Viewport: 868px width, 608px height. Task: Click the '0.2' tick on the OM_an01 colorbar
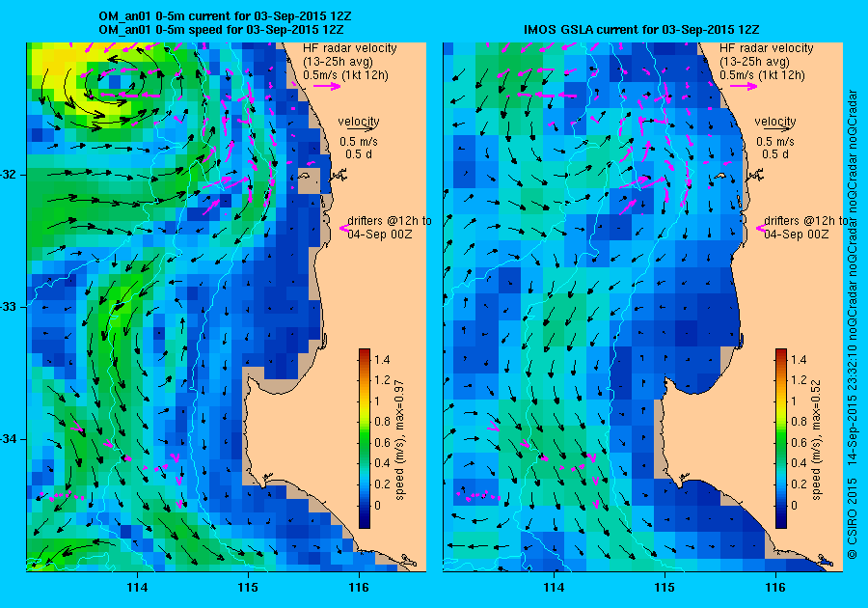click(x=382, y=484)
